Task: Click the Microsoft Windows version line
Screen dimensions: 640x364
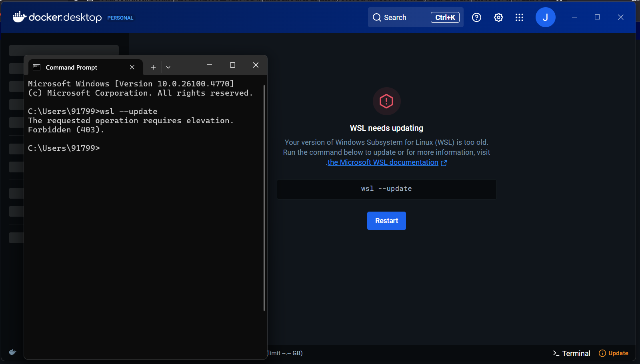Action: tap(131, 84)
